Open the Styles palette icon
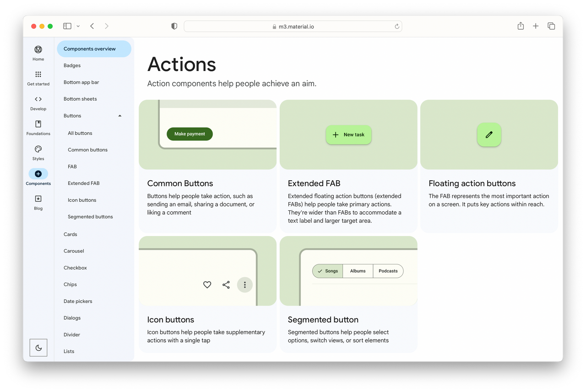This screenshot has width=586, height=392. (38, 149)
